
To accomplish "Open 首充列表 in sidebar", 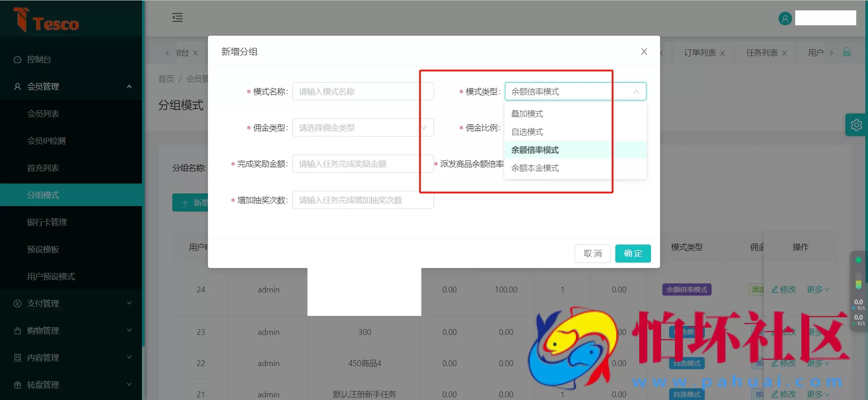I will (71, 168).
